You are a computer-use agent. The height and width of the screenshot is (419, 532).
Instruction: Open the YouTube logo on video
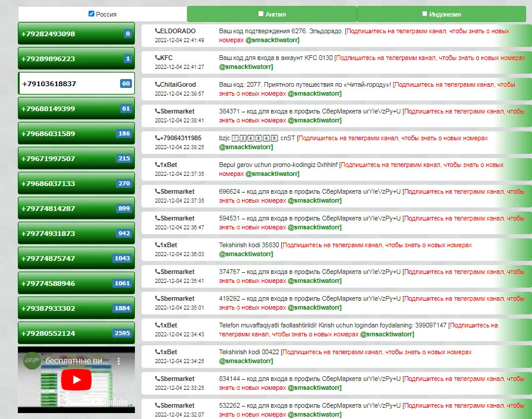coord(109,402)
